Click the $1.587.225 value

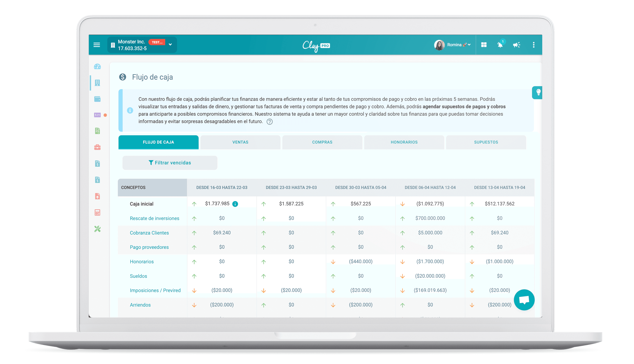click(x=291, y=204)
